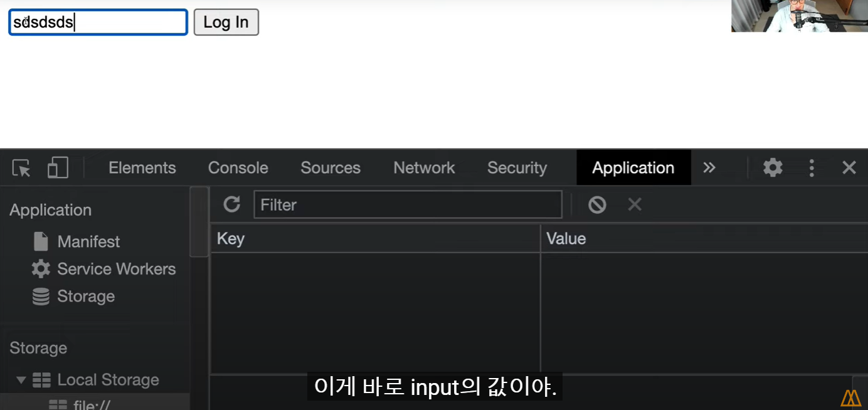Screen dimensions: 868x410
Task: Open Service Workers in the sidebar
Action: pos(117,269)
